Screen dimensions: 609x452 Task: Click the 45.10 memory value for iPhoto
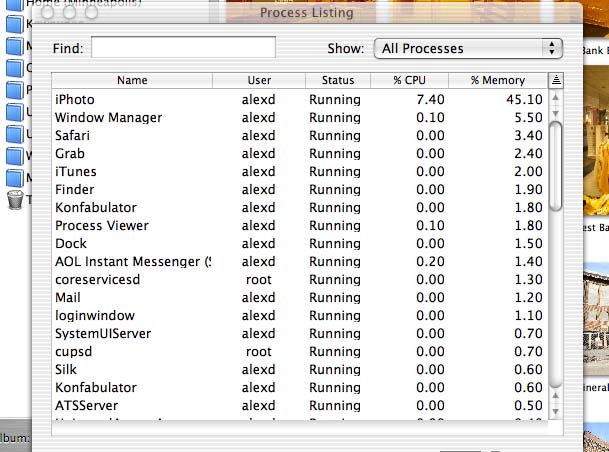pos(524,99)
